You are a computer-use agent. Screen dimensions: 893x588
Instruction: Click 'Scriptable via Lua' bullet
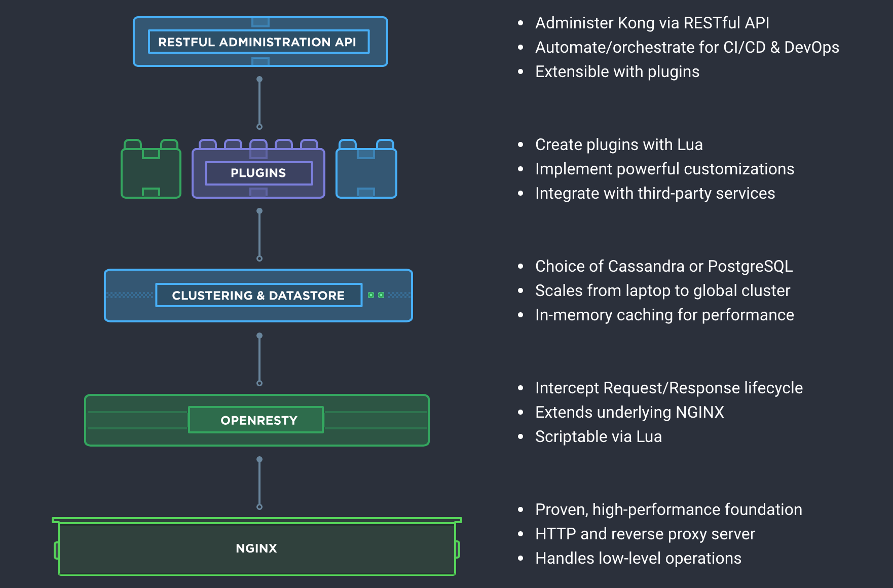[x=599, y=436]
